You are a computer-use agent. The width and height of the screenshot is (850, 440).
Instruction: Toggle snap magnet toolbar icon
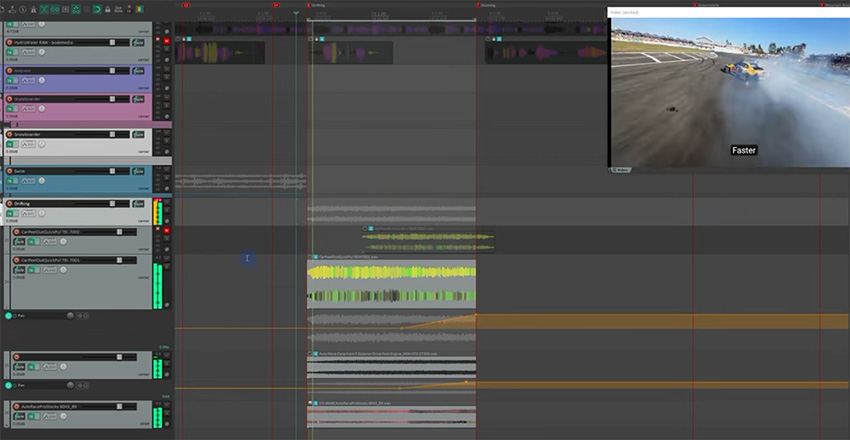click(x=97, y=9)
